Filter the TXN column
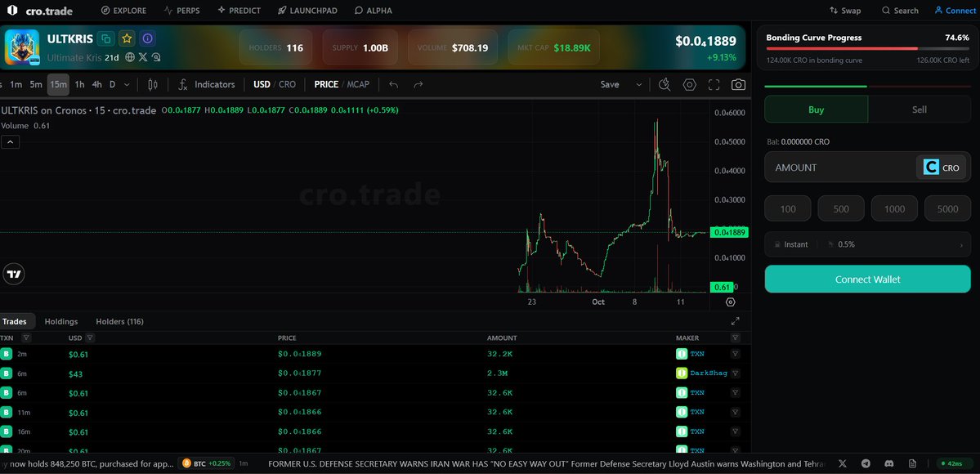The height and width of the screenshot is (474, 980). (x=26, y=338)
